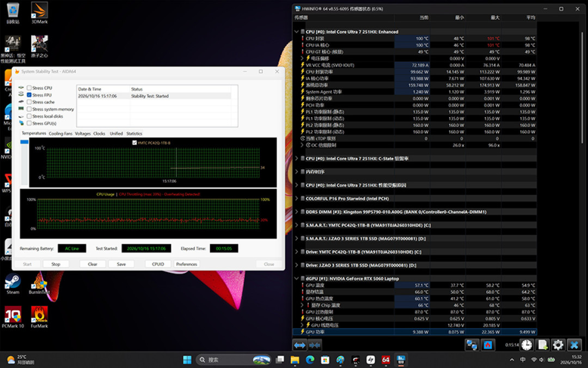Click the HWiNFO flame fan control icon
The width and height of the screenshot is (588, 368).
487,345
